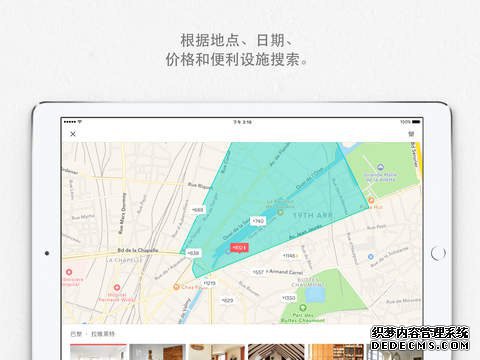
Task: Tap the blue pin near Rue de la Solidarité
Action: (370, 257)
